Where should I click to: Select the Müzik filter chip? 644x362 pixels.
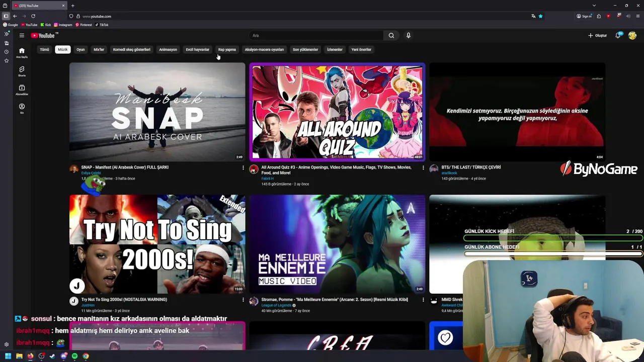point(62,49)
